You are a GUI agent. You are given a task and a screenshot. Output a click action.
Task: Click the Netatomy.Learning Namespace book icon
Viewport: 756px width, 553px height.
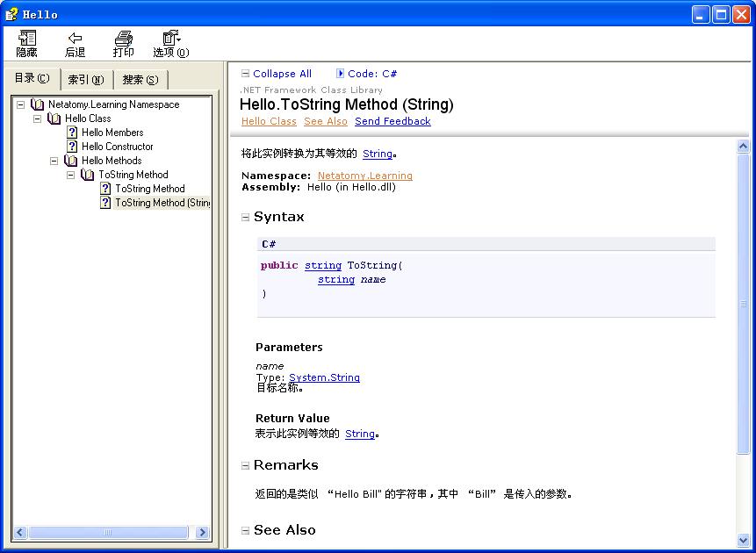pyautogui.click(x=37, y=104)
